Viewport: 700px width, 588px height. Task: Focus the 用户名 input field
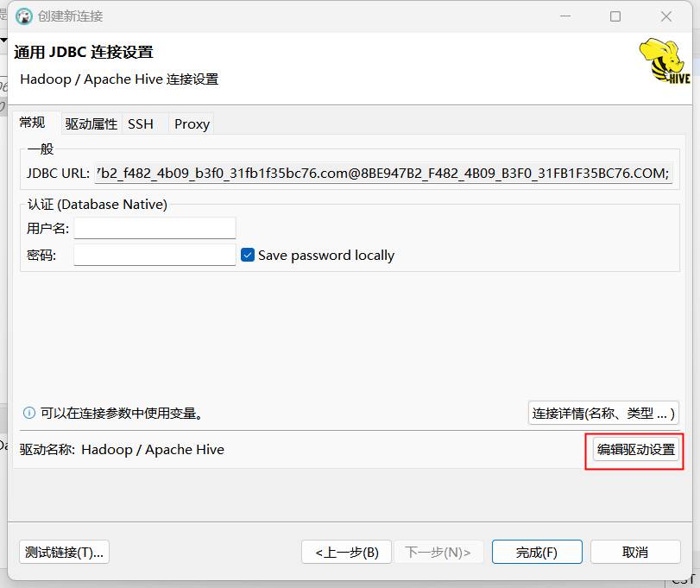(155, 228)
